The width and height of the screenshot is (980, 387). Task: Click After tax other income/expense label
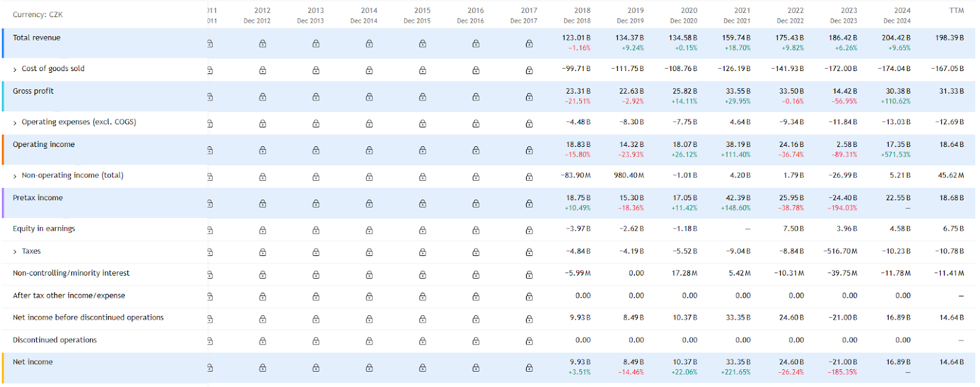click(69, 295)
